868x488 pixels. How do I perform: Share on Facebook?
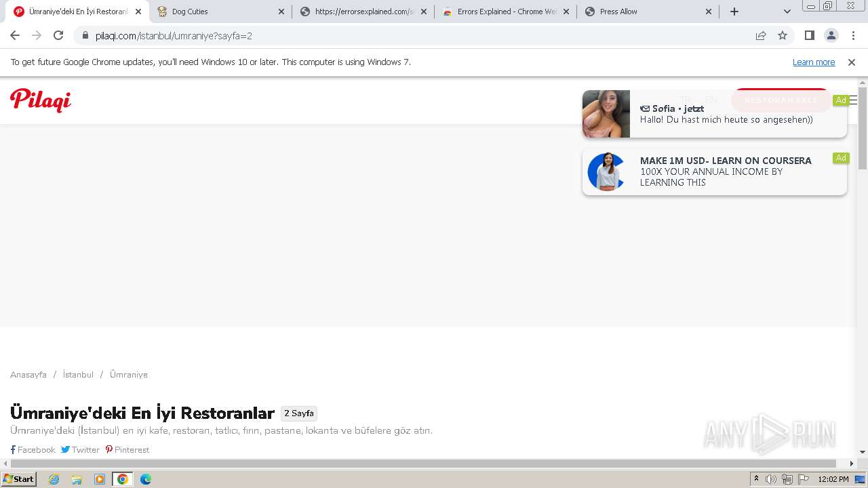point(33,450)
